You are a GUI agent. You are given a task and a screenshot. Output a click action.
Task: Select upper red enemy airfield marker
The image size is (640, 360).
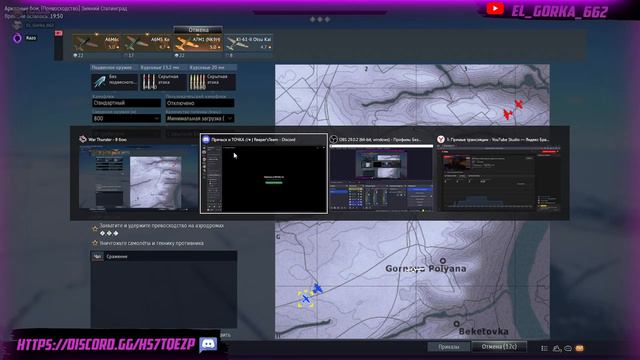pos(518,104)
